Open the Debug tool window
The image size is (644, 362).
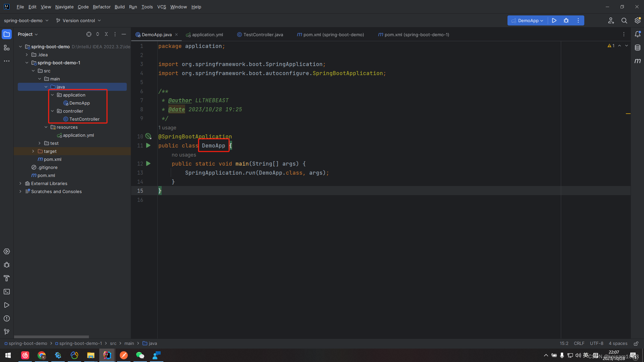point(7,265)
